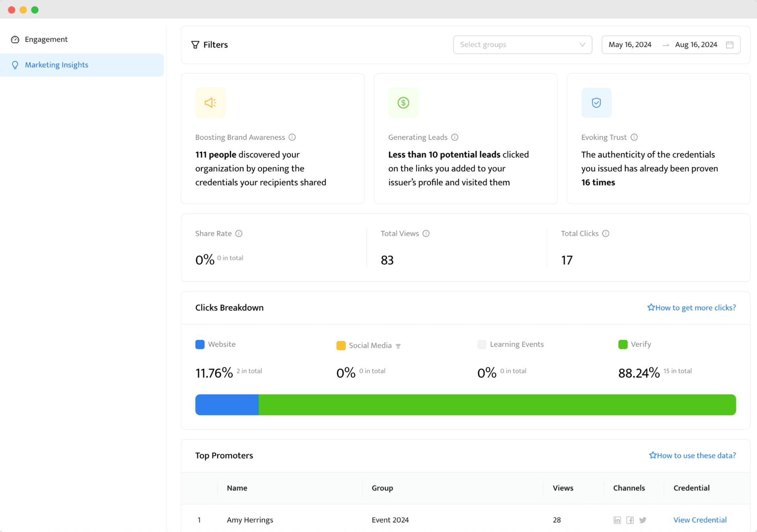This screenshot has width=757, height=532.
Task: Show info tooltip for Total Views
Action: tap(426, 233)
